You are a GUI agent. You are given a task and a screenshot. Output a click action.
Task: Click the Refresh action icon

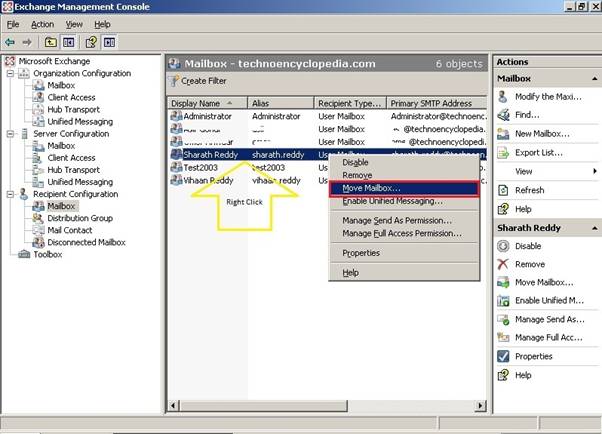point(503,190)
